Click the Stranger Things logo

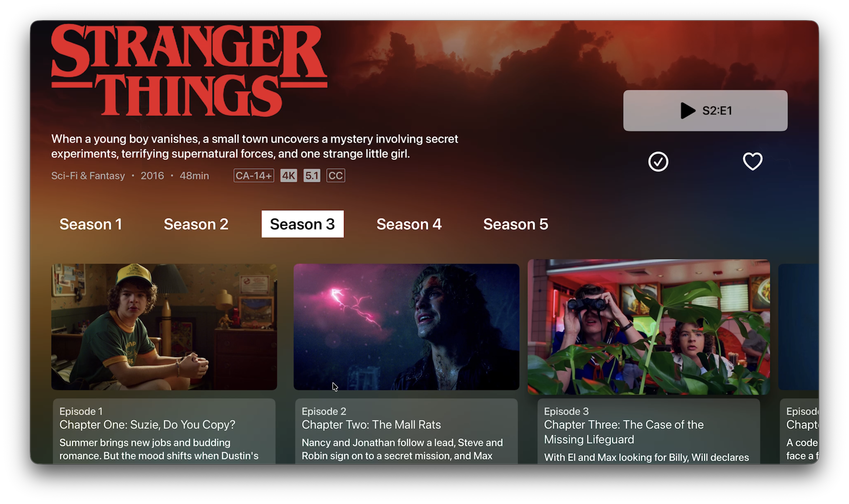pyautogui.click(x=189, y=70)
